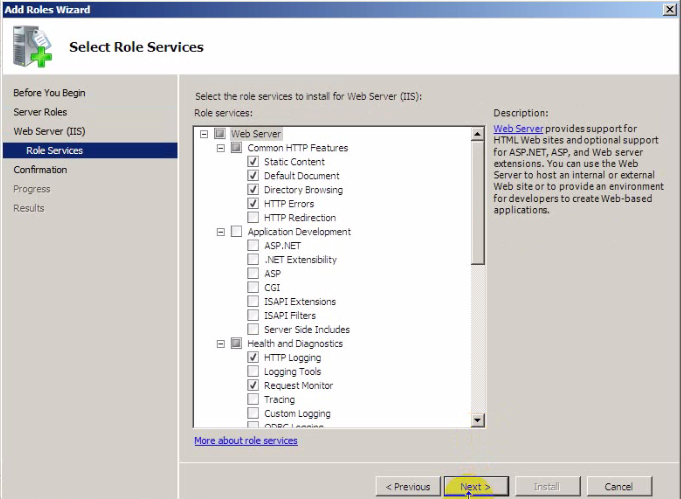
Task: Select the Custom Logging tree label
Action: click(297, 413)
